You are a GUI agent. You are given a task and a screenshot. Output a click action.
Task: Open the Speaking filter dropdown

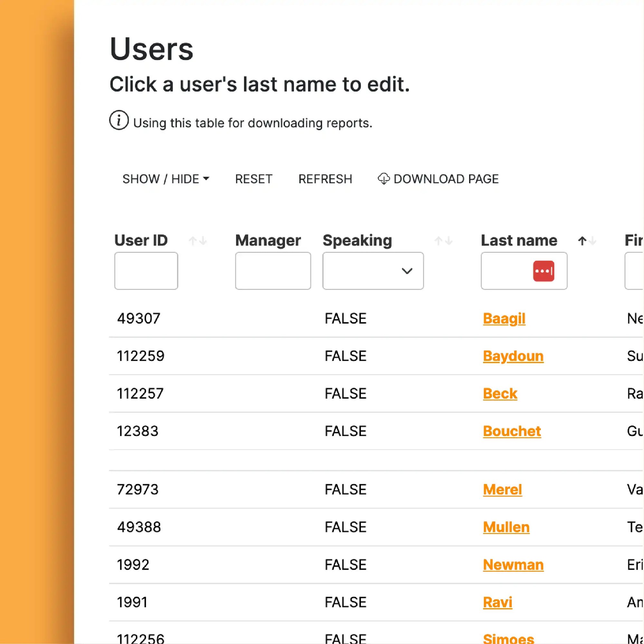[x=373, y=271]
